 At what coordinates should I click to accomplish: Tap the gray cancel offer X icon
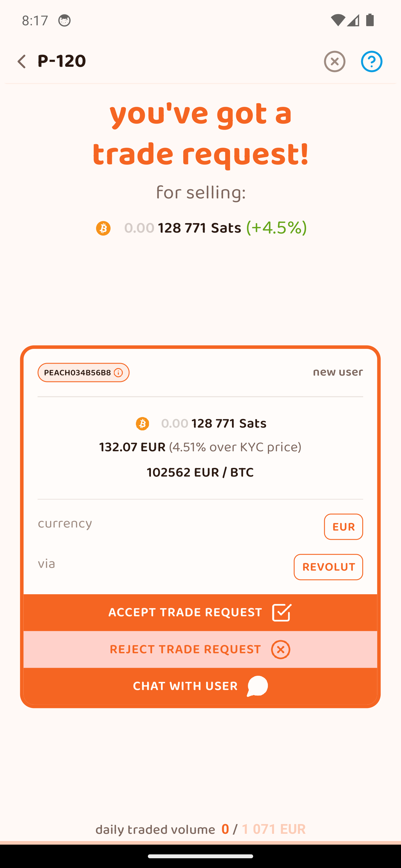pyautogui.click(x=334, y=62)
